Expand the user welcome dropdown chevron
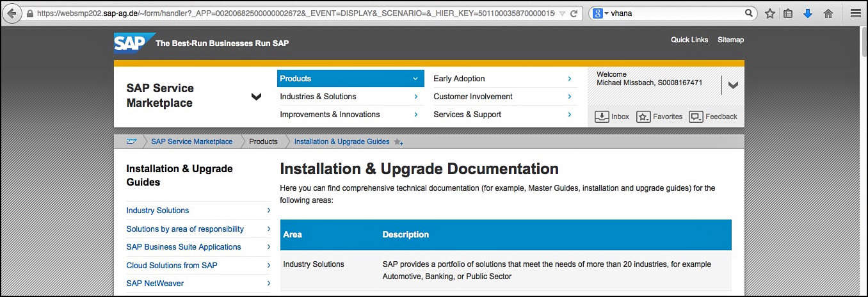Image resolution: width=868 pixels, height=297 pixels. [733, 85]
